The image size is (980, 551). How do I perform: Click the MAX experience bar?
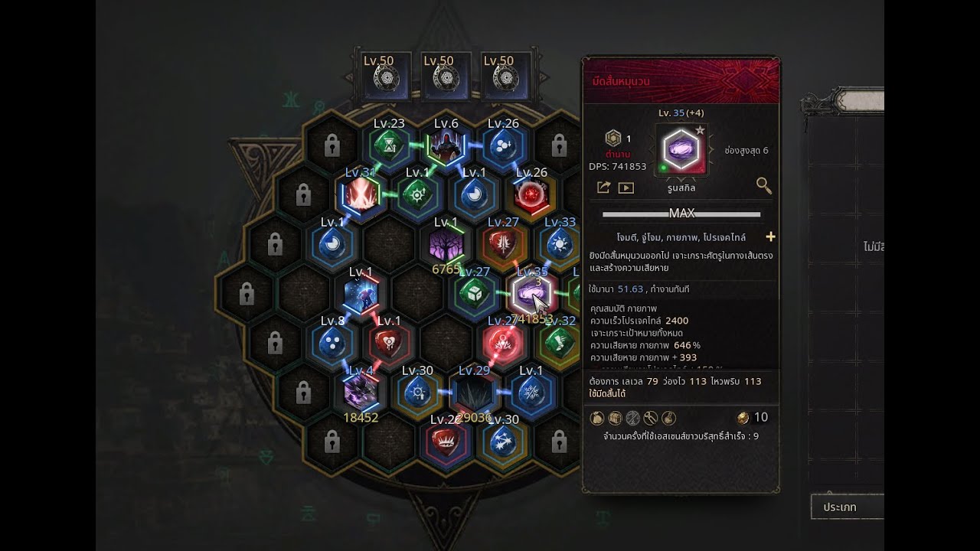tap(681, 214)
